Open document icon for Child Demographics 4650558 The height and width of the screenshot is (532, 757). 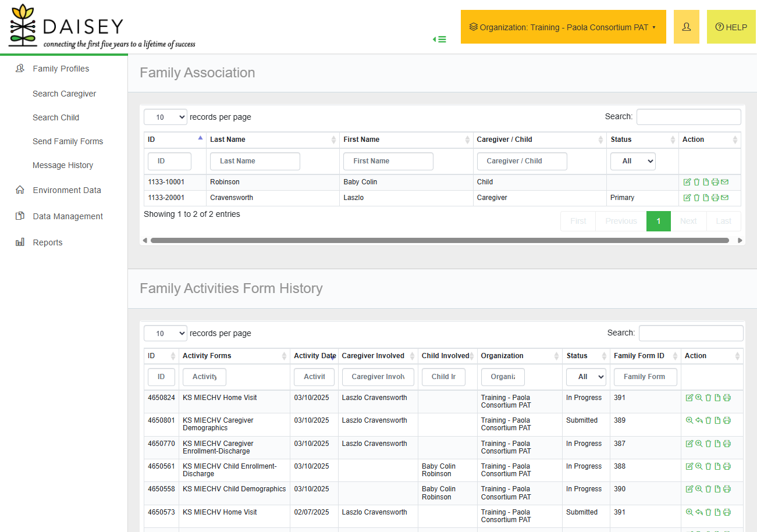pos(717,489)
